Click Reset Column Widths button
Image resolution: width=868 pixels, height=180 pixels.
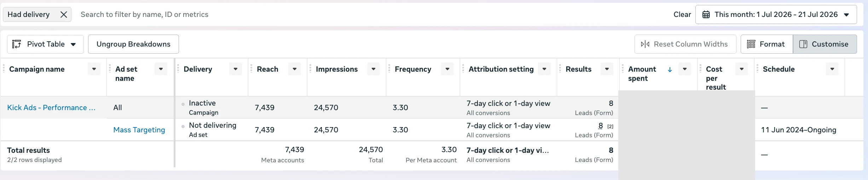click(685, 44)
